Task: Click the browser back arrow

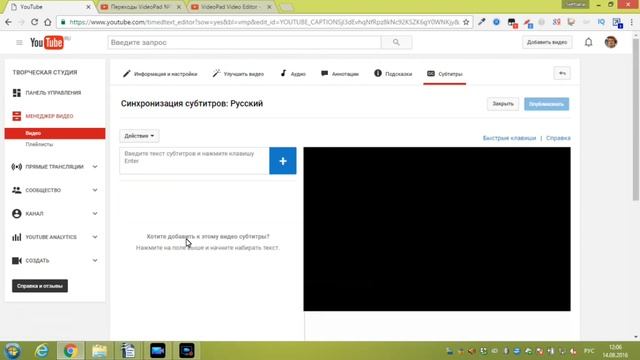Action: (9, 22)
